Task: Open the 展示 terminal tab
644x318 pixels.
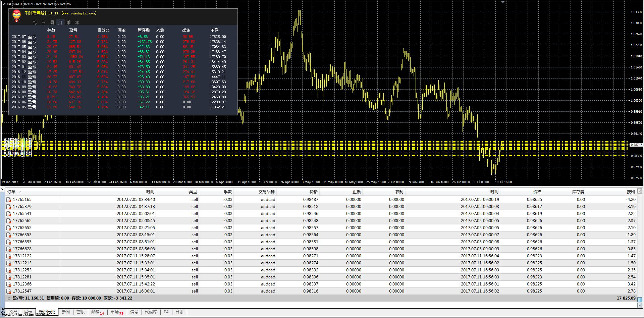Action: (29, 312)
